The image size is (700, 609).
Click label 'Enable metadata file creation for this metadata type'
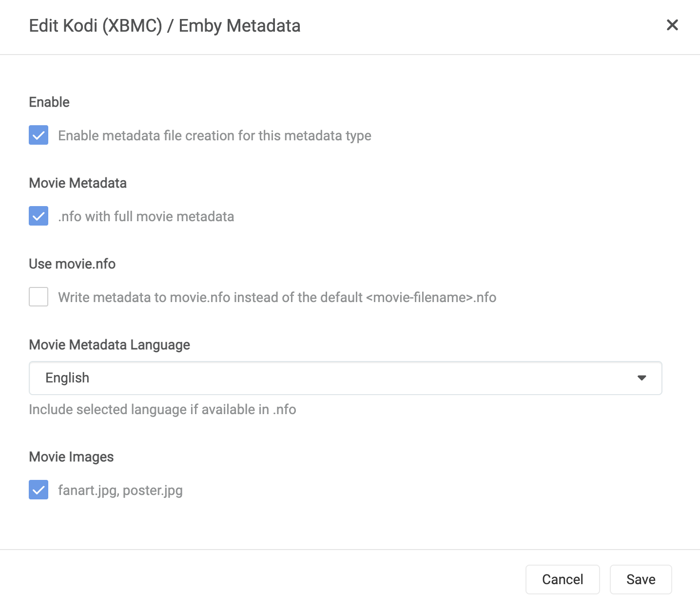click(x=214, y=135)
